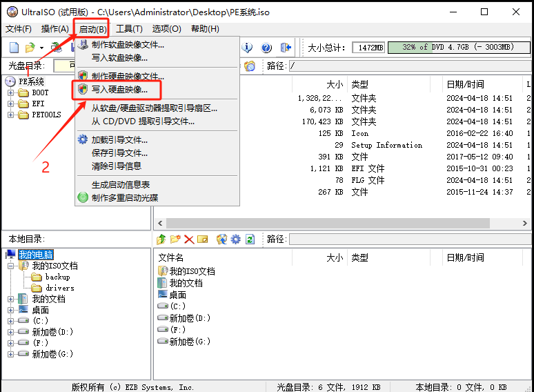Viewport: 534px width, 392px height.
Task: Click the Open file folder icon
Action: click(30, 48)
